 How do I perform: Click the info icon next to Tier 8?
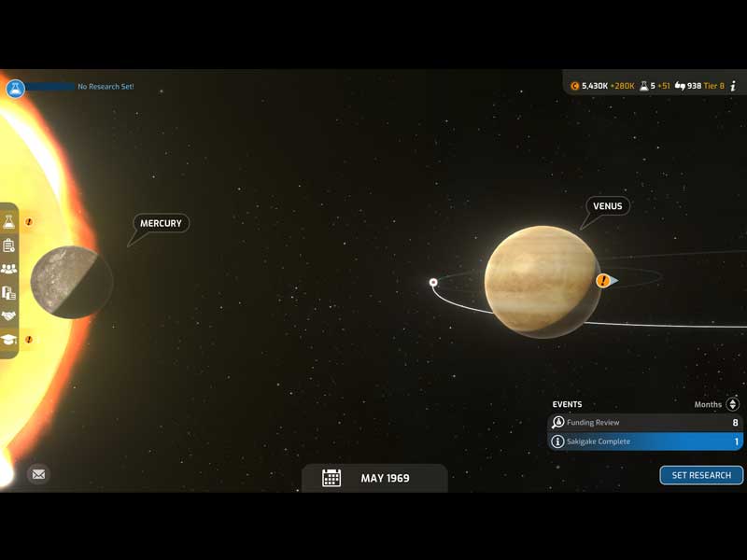734,86
